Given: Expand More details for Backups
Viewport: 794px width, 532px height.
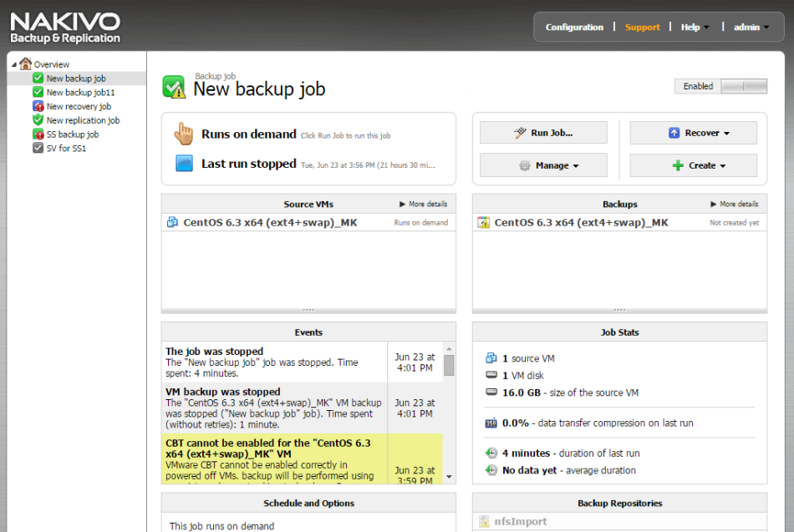Looking at the screenshot, I should 735,204.
